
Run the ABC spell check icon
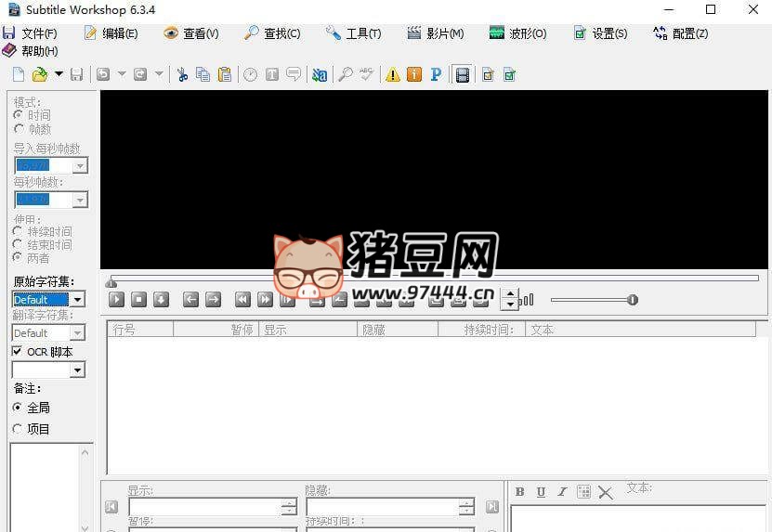click(366, 75)
